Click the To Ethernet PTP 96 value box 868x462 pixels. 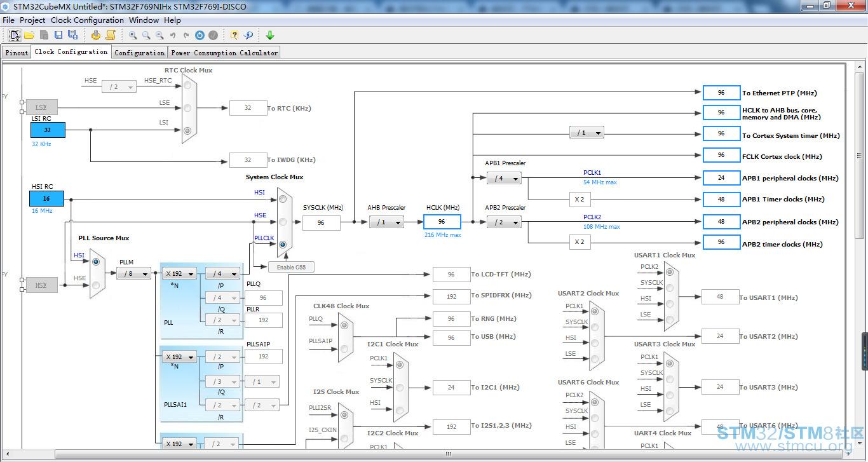coord(721,93)
